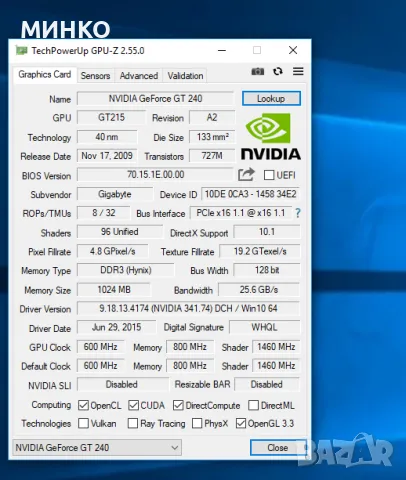Open the NVIDIA GeForce GT 240 GPU dropdown
This screenshot has height=480, width=406.
[97, 447]
